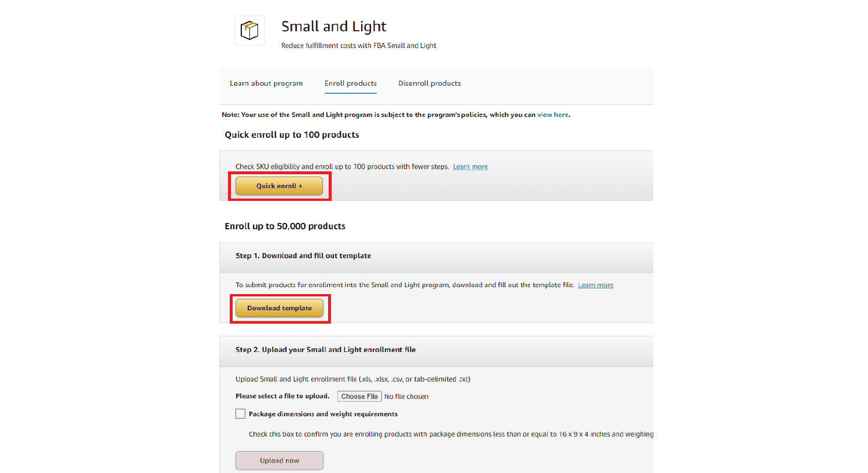
Task: Click the Small and Light box icon
Action: coord(249,31)
